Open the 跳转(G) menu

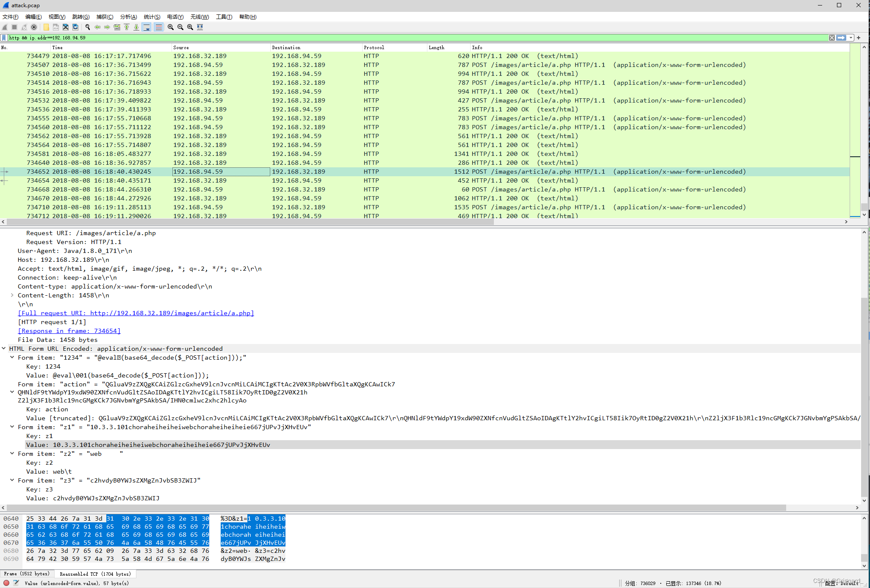coord(81,17)
